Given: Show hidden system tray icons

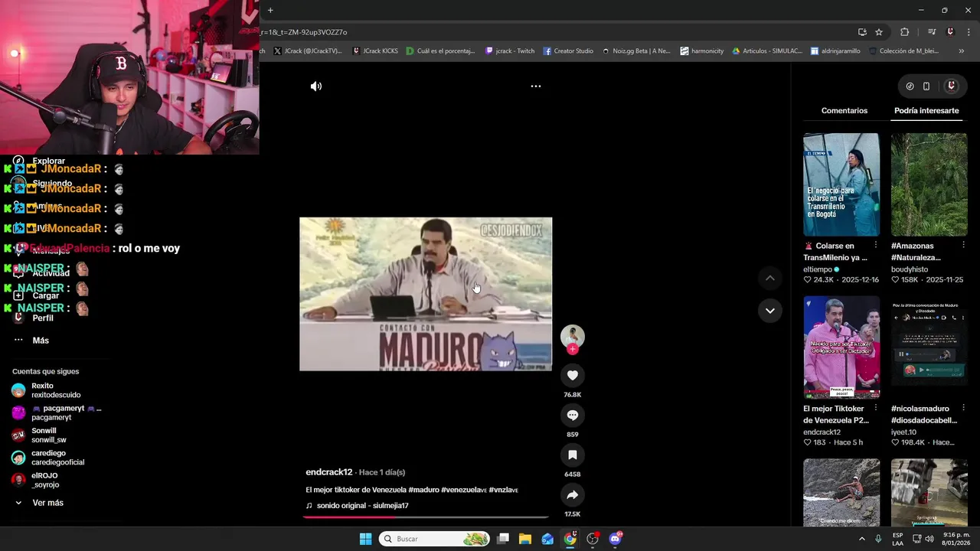Looking at the screenshot, I should [861, 539].
